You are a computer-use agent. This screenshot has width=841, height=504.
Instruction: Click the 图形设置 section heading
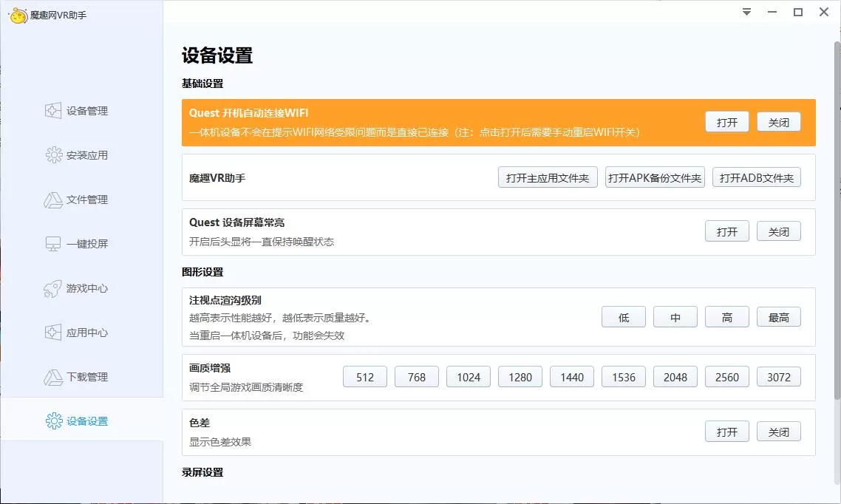[x=202, y=272]
